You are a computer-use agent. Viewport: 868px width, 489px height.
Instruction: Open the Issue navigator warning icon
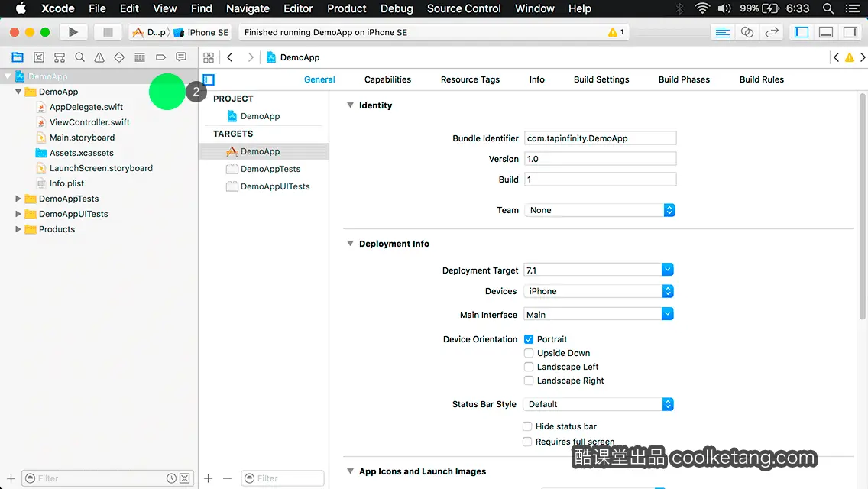pyautogui.click(x=99, y=57)
